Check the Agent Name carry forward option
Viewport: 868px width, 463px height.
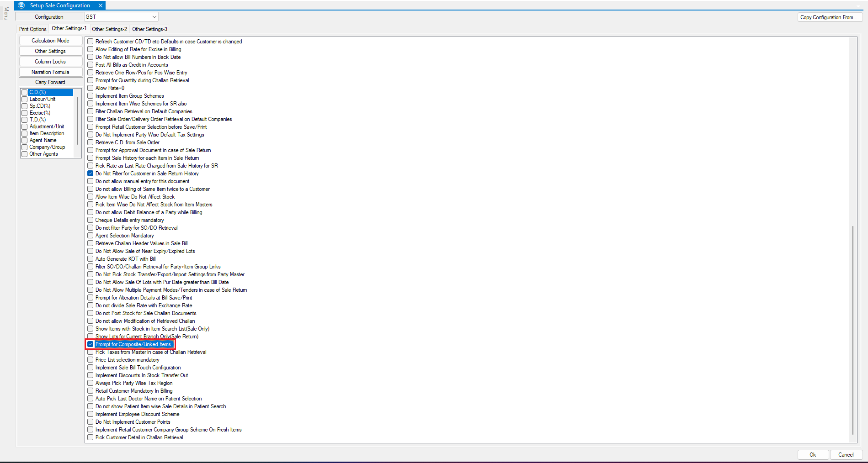click(x=25, y=141)
